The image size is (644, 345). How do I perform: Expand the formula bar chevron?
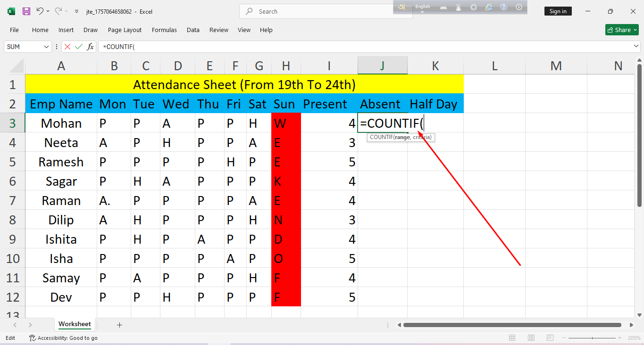[636, 46]
